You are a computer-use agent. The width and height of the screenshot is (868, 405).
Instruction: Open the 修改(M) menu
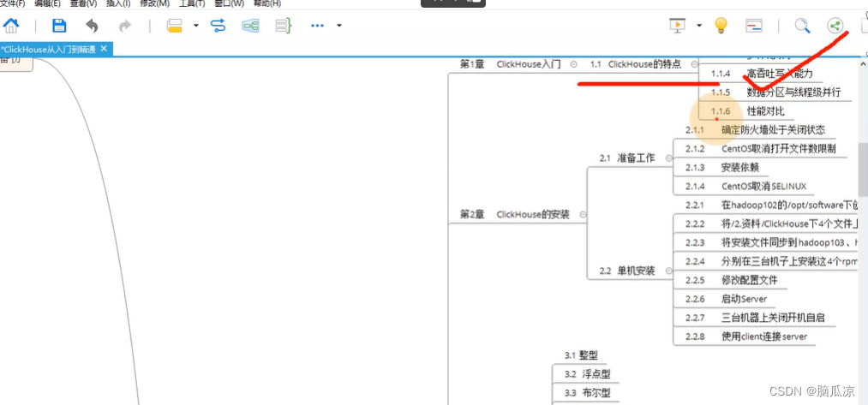click(155, 3)
